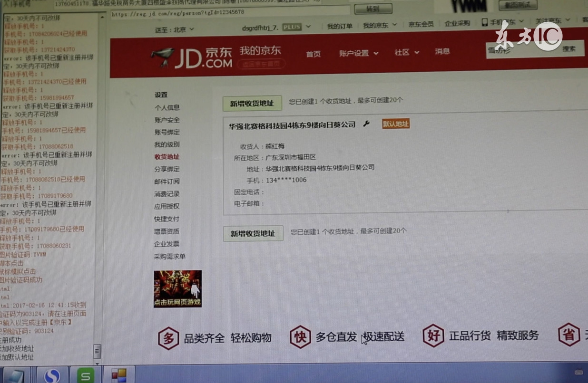Open the wrench edit icon beside default address
588x383 pixels.
click(x=365, y=124)
